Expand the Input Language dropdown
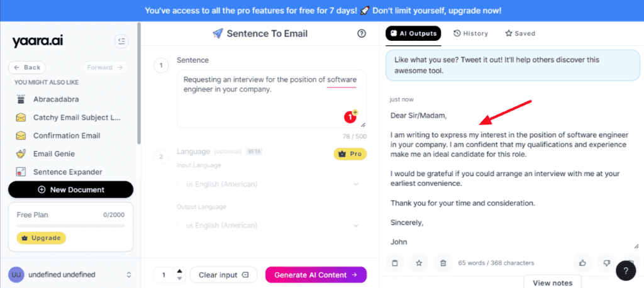This screenshot has height=288, width=644. click(272, 184)
